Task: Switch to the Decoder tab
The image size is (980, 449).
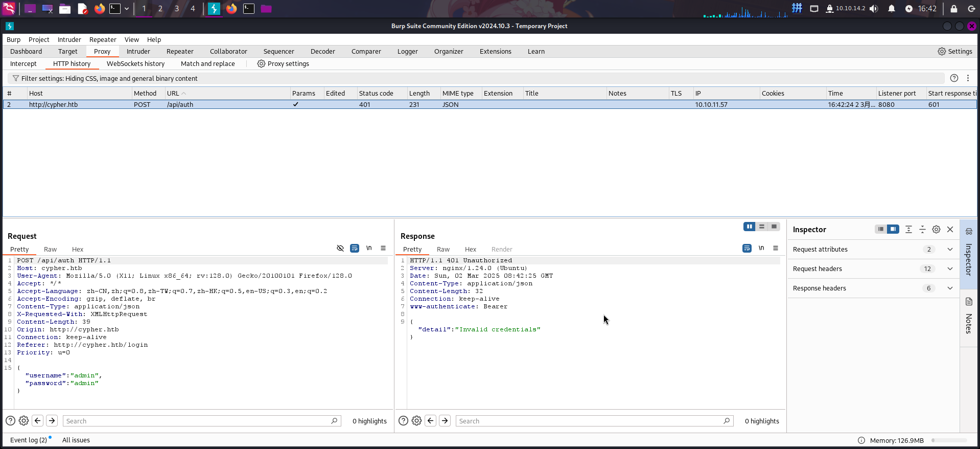Action: pyautogui.click(x=323, y=52)
